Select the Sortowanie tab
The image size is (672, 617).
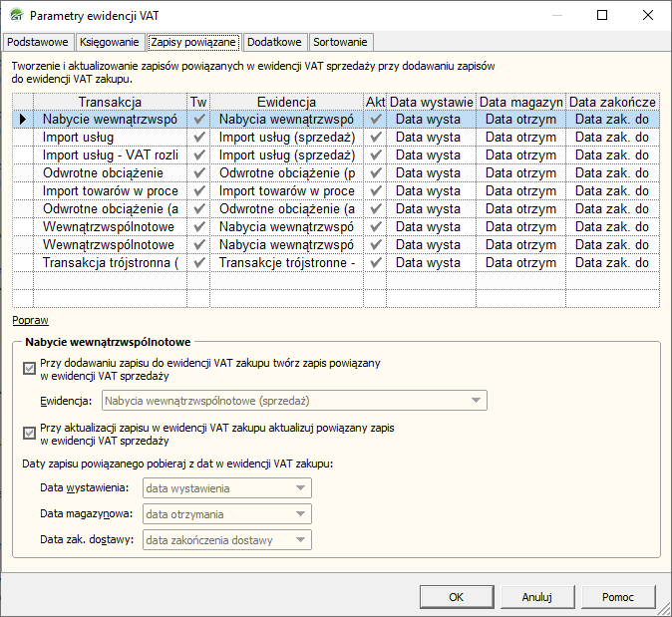pos(341,42)
